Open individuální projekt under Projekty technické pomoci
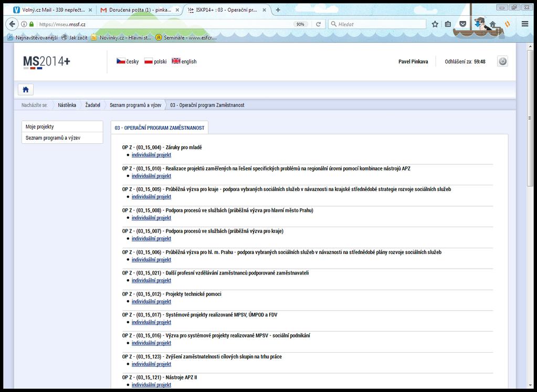The image size is (537, 392). (x=151, y=302)
